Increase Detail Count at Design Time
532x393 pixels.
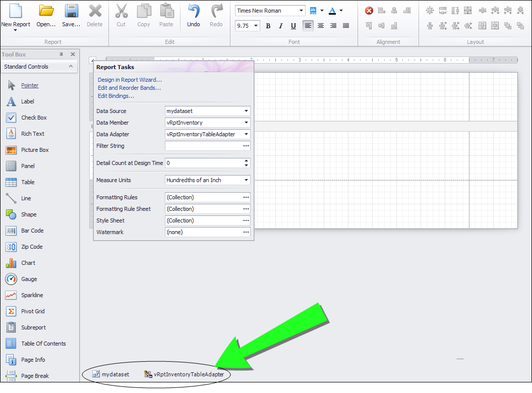[x=247, y=160]
